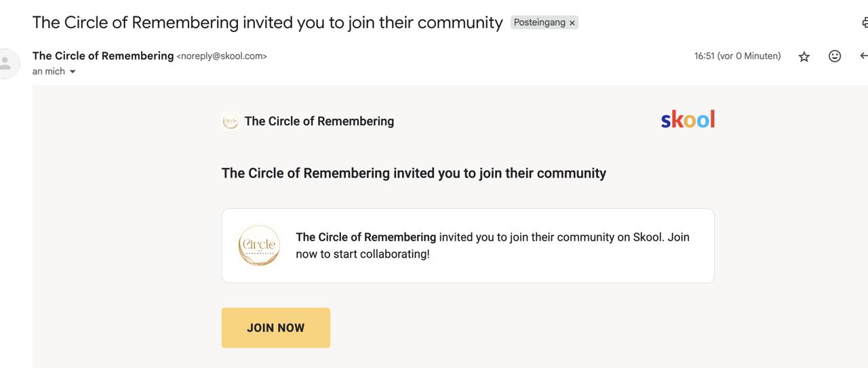Image resolution: width=868 pixels, height=368 pixels.
Task: Click the sender's profile avatar
Action: pyautogui.click(x=5, y=64)
